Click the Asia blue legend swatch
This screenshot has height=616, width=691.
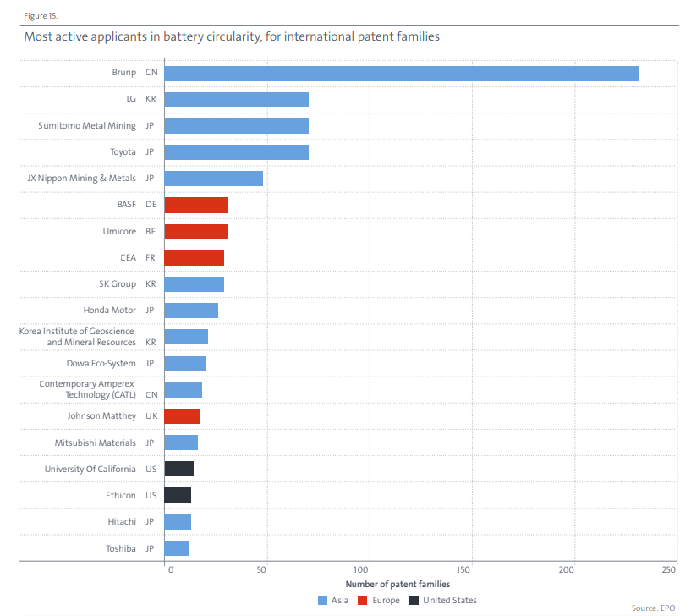click(x=322, y=601)
